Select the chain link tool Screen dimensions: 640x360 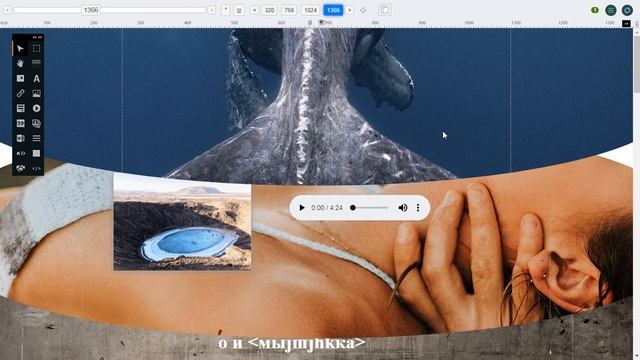[x=20, y=93]
